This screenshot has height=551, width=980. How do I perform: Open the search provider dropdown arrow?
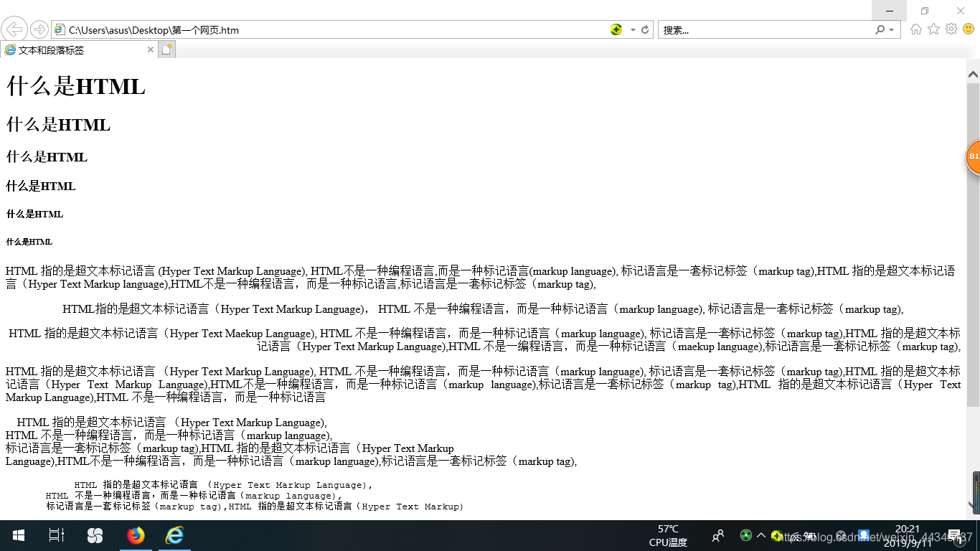(891, 30)
